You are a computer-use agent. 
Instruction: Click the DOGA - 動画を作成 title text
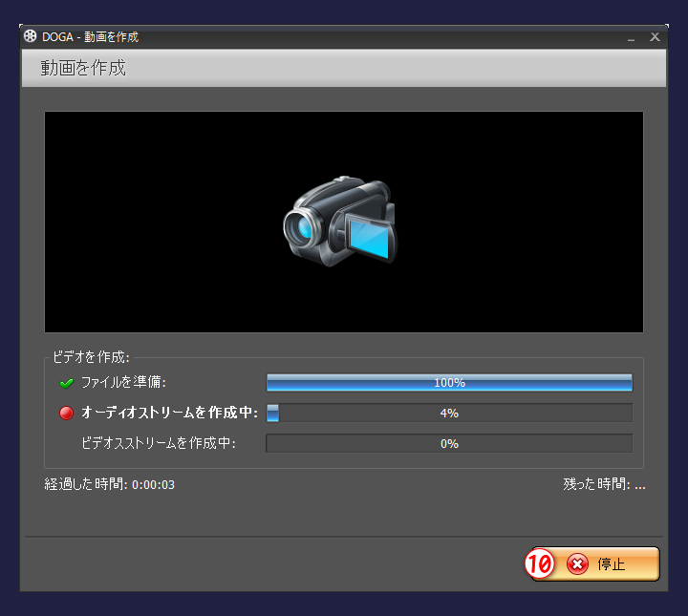click(91, 36)
